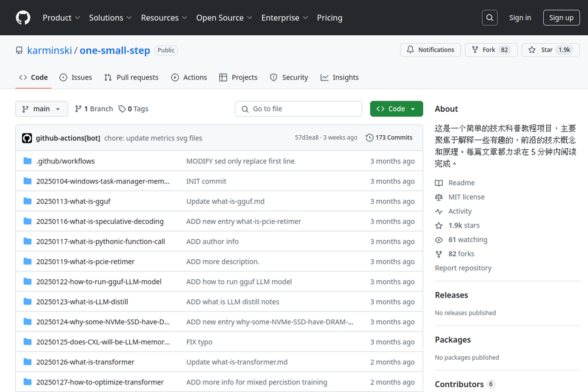Open commit MODIFY sed only replace first line

point(240,161)
